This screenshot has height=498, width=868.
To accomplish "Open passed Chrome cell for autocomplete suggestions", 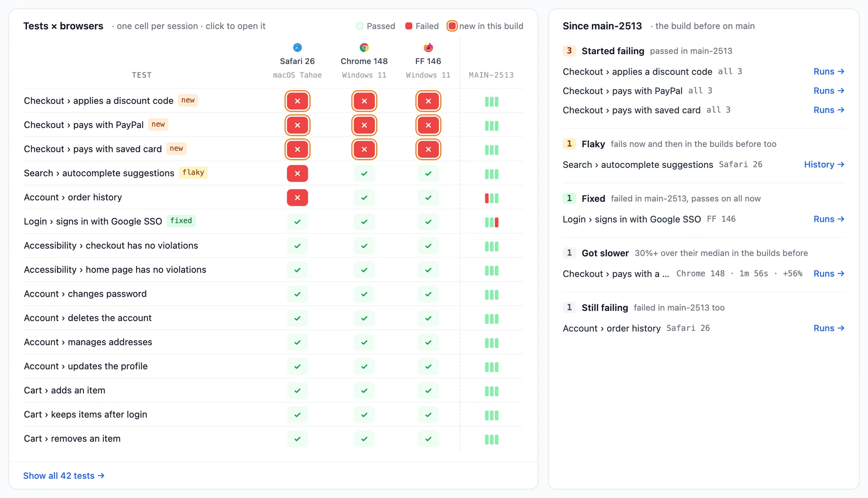I will (364, 174).
